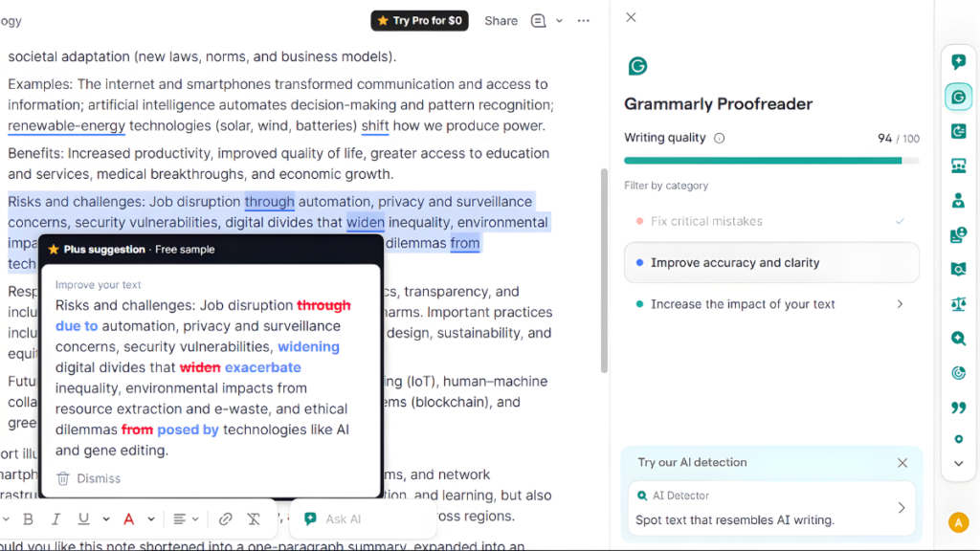Dismiss the Try our AI detection banner
Viewport: 980px width, 551px height.
(902, 463)
